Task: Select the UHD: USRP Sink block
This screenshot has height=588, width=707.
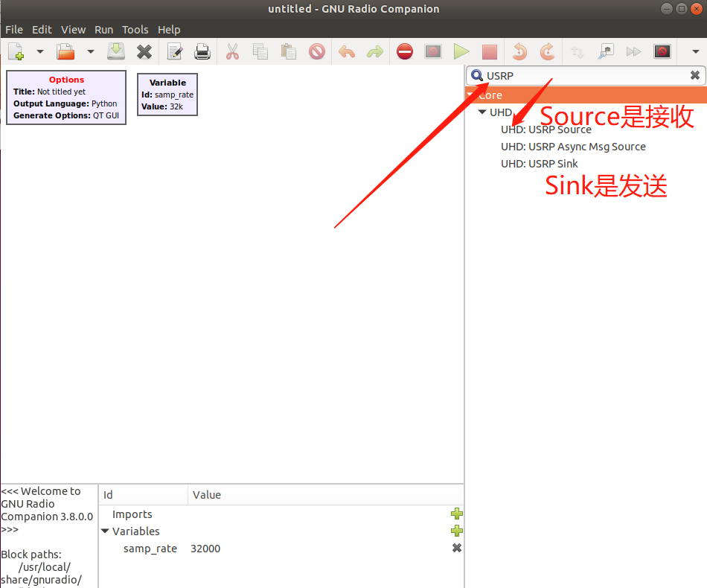Action: pyautogui.click(x=539, y=164)
